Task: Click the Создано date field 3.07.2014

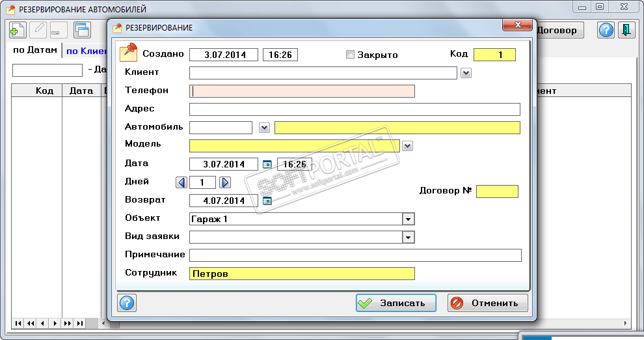Action: click(x=223, y=55)
